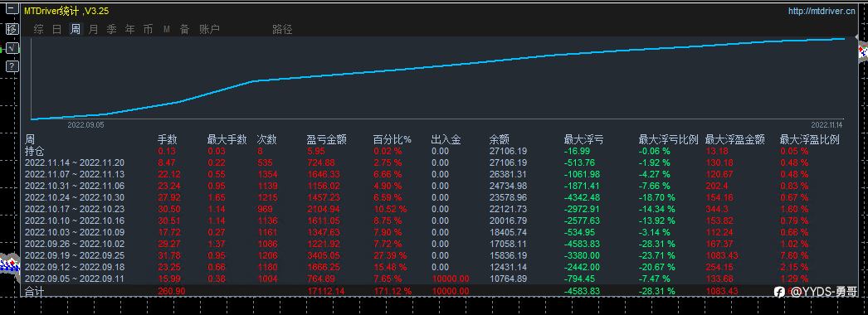Viewport: 868px width, 315px height.
Task: Click the 盈亏金额 column header
Action: [x=327, y=140]
